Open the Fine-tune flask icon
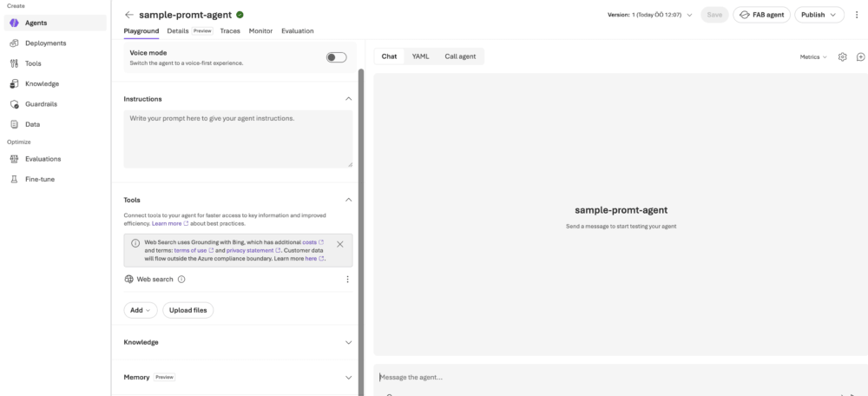The width and height of the screenshot is (868, 396). (x=15, y=180)
